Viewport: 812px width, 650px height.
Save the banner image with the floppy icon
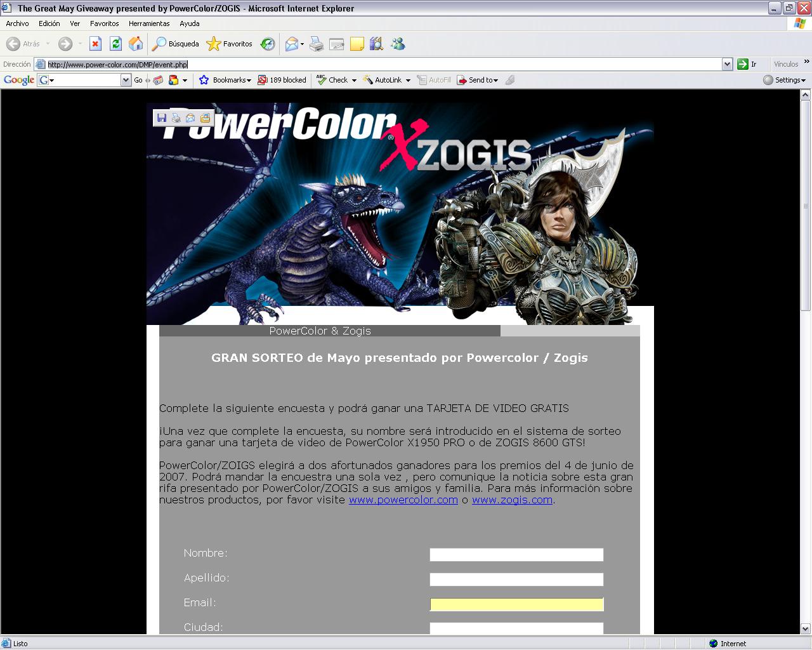[x=162, y=118]
